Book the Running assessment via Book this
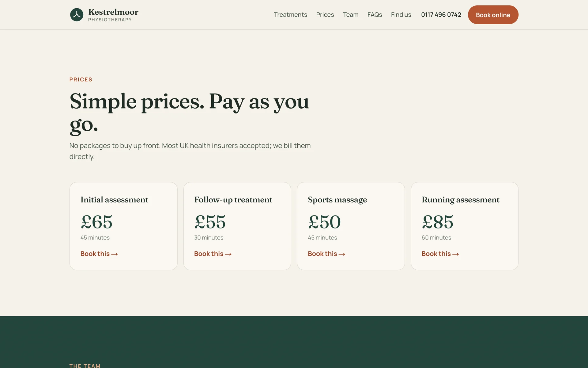The width and height of the screenshot is (588, 368). click(440, 254)
